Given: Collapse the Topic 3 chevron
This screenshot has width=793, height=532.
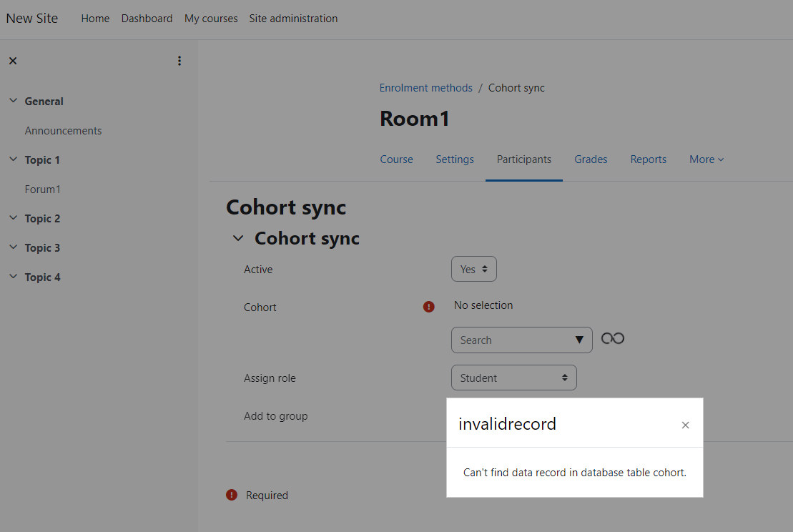Looking at the screenshot, I should 14,247.
